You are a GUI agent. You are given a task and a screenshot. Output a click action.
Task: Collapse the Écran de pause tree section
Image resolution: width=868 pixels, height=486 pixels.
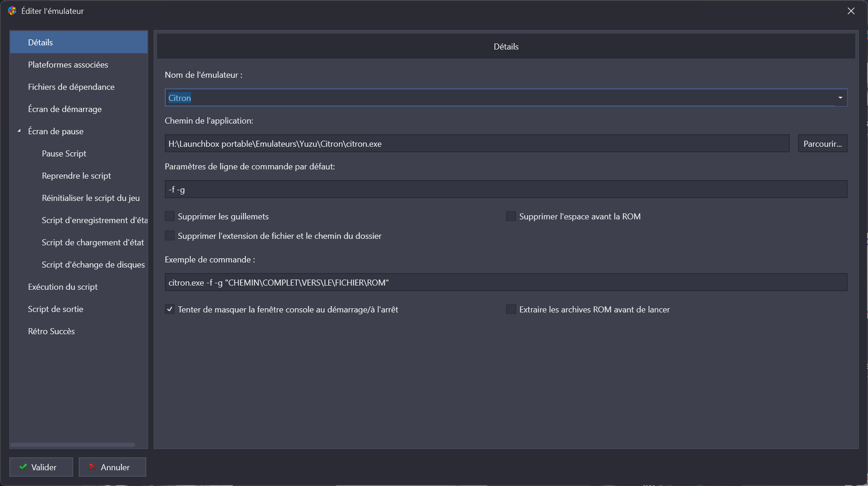(19, 131)
